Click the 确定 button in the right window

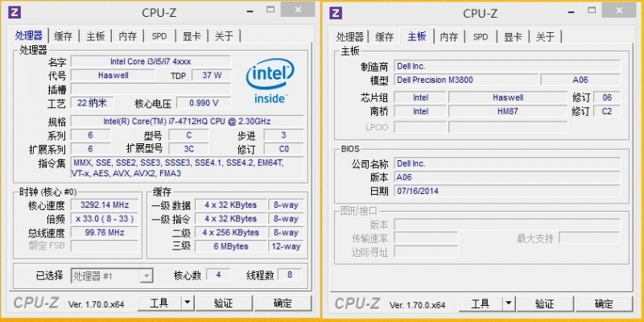pyautogui.click(x=605, y=303)
